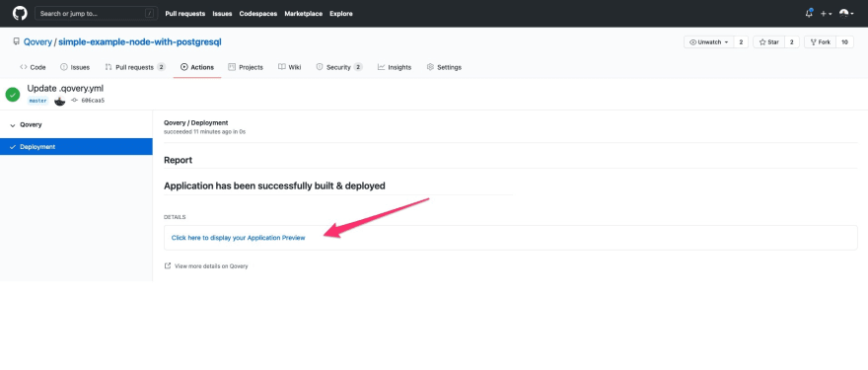Select the Actions tab

(197, 67)
